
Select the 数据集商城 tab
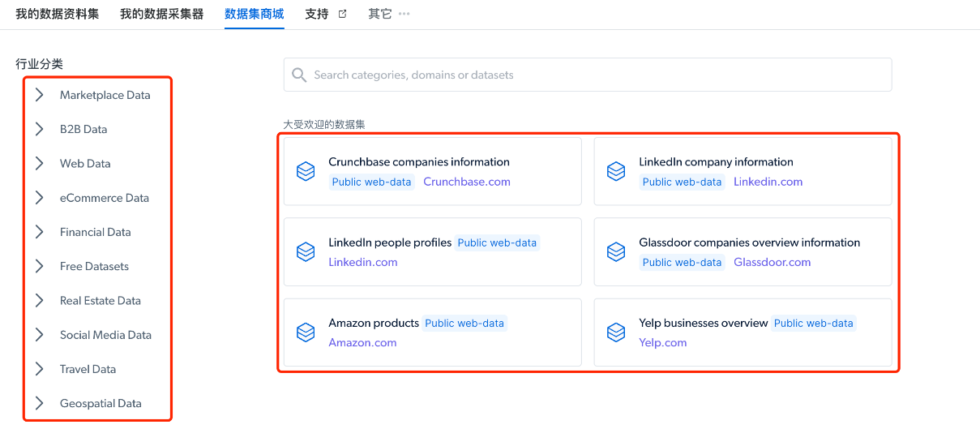255,14
